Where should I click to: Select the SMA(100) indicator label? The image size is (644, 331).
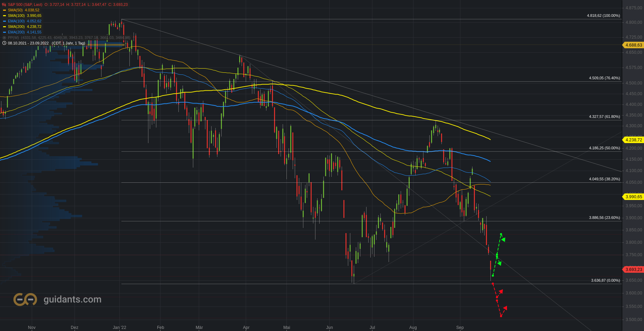pyautogui.click(x=16, y=16)
